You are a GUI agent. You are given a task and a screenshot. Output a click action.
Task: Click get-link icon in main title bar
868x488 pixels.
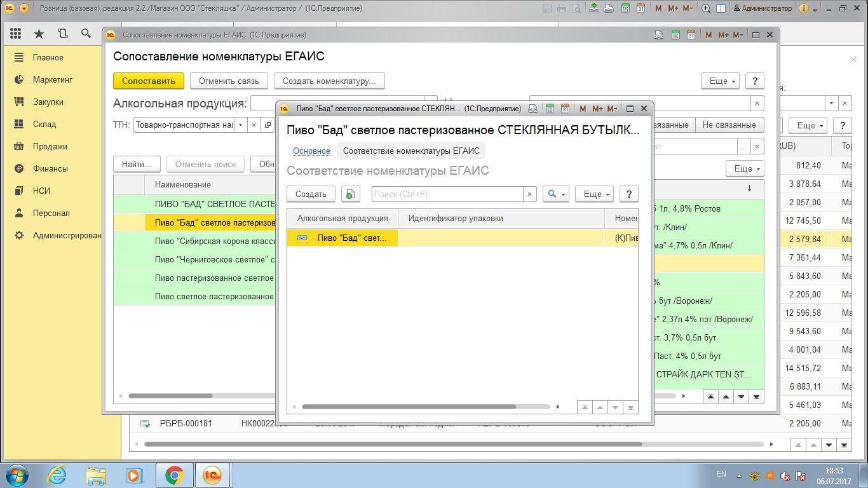click(594, 8)
